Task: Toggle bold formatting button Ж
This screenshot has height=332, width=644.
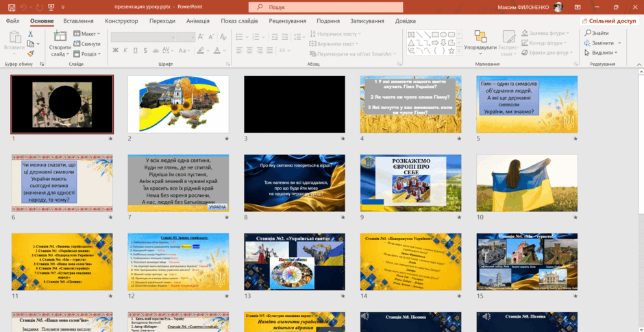Action: tap(115, 50)
